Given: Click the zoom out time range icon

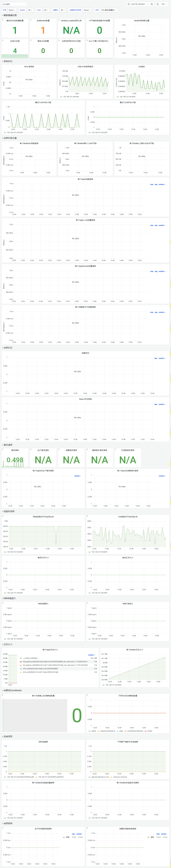Looking at the screenshot, I should tap(152, 4).
